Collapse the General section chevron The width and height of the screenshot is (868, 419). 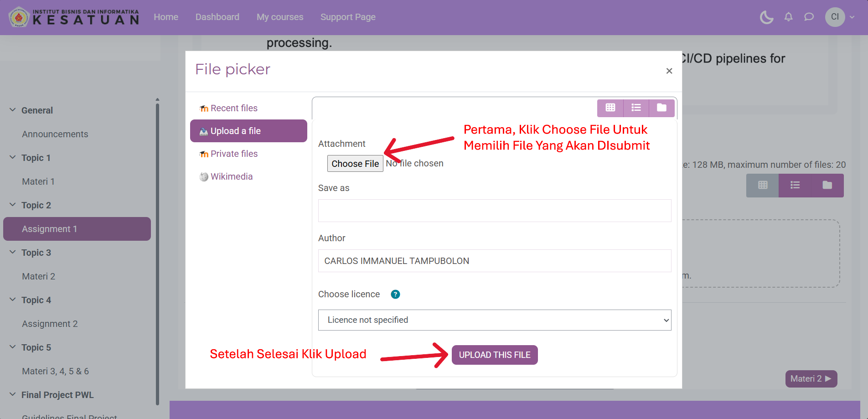13,110
